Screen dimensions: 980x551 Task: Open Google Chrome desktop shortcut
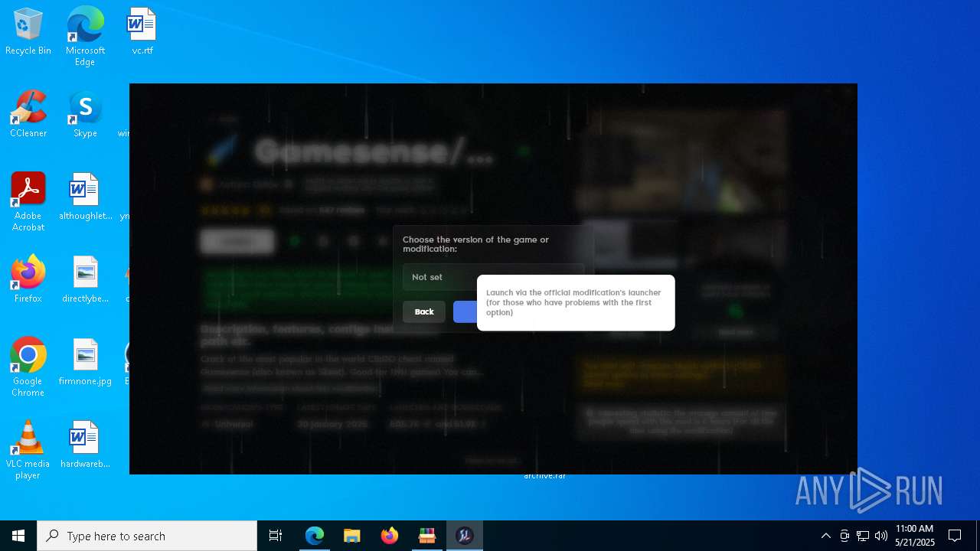click(28, 367)
